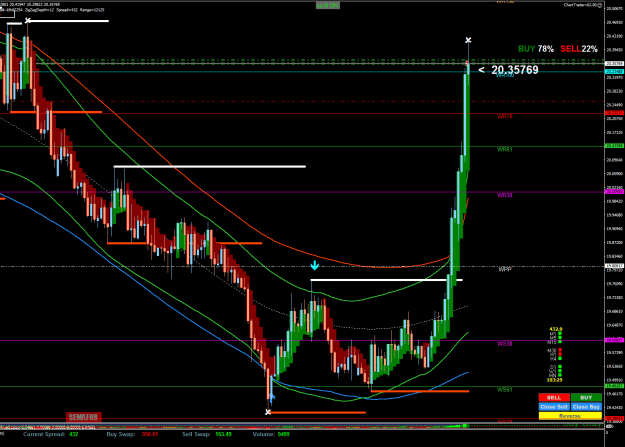This screenshot has width=625, height=447.
Task: Click the X marker at the top of the latest candle
Action: click(468, 40)
